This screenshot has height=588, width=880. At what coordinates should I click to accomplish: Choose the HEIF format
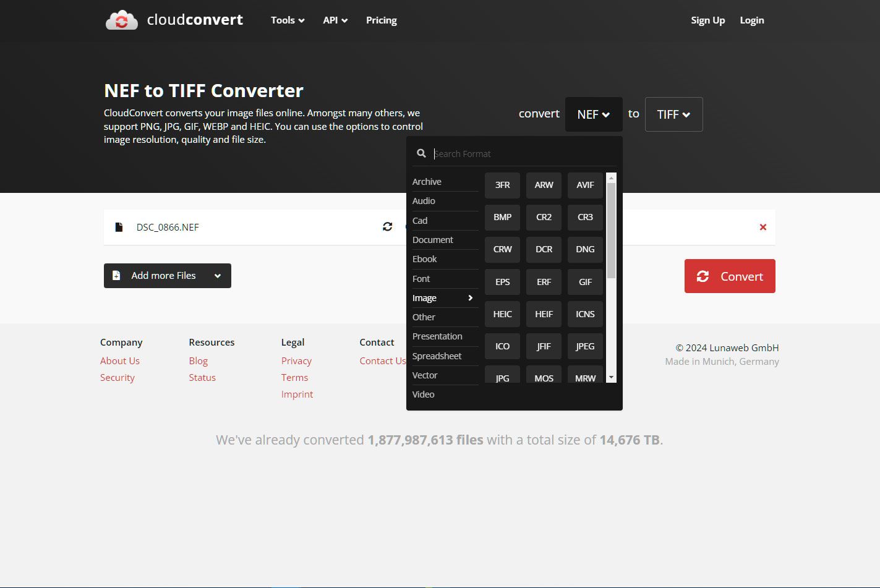click(x=544, y=314)
